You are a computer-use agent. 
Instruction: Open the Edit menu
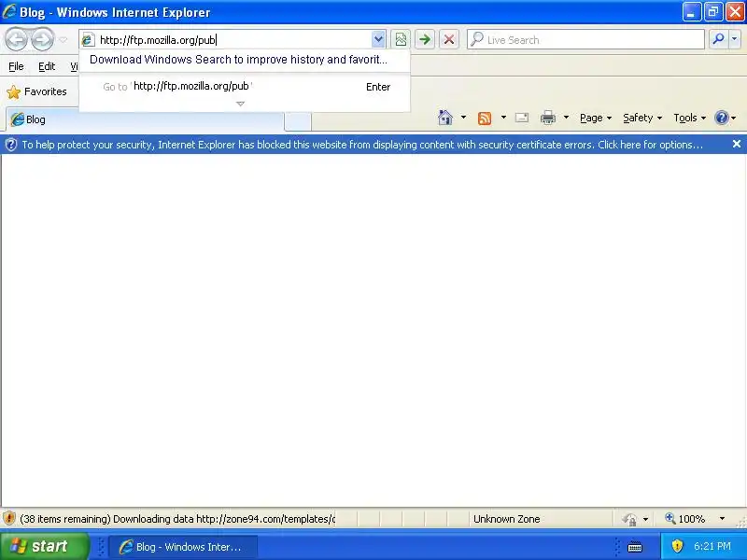click(x=47, y=66)
